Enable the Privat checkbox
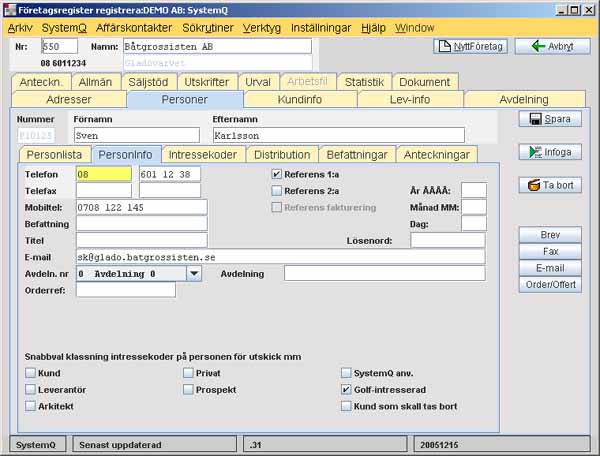The width and height of the screenshot is (600, 456). (x=188, y=373)
